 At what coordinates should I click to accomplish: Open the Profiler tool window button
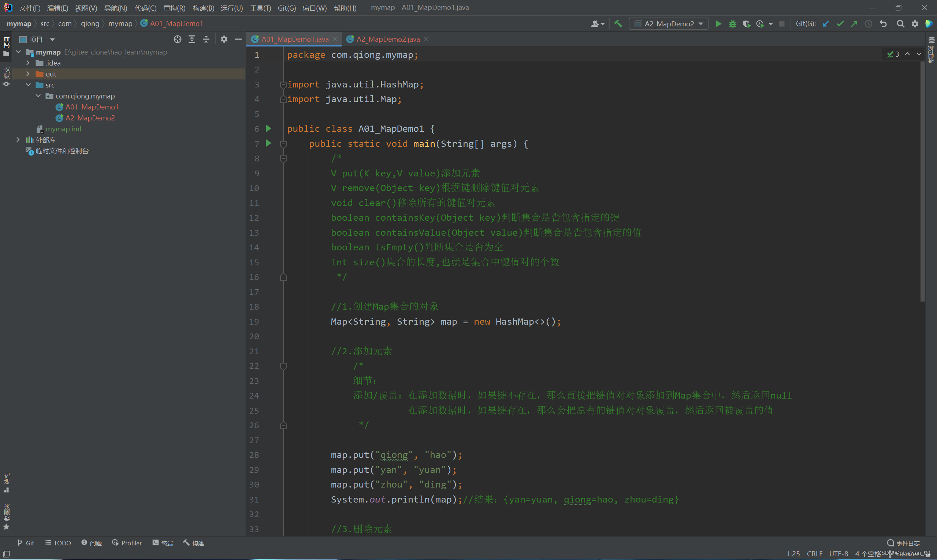(127, 543)
